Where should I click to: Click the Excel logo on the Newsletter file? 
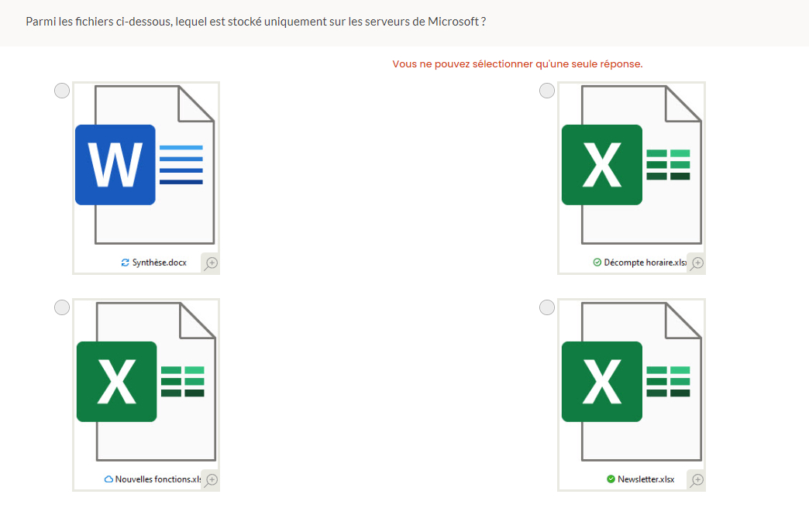601,382
